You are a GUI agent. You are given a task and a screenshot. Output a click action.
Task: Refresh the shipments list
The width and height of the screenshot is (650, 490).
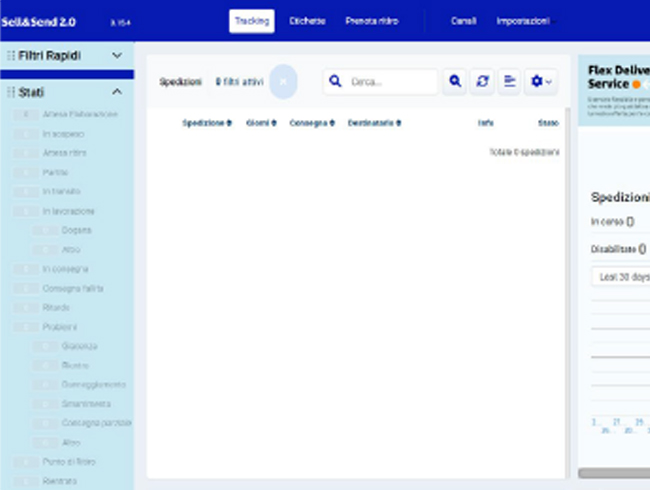point(483,82)
